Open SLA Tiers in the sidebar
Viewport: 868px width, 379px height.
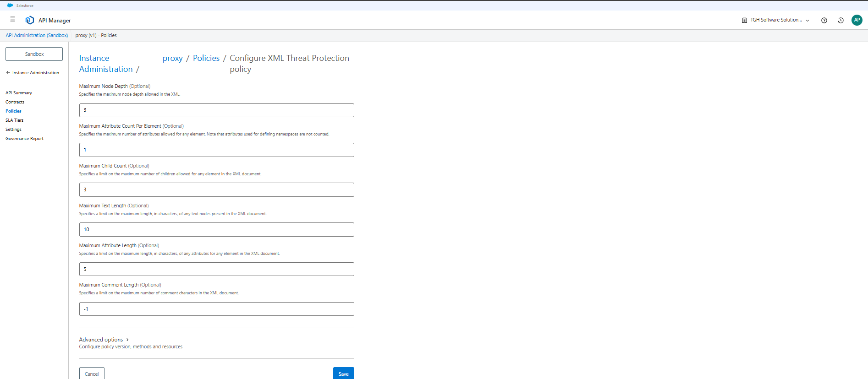point(15,120)
